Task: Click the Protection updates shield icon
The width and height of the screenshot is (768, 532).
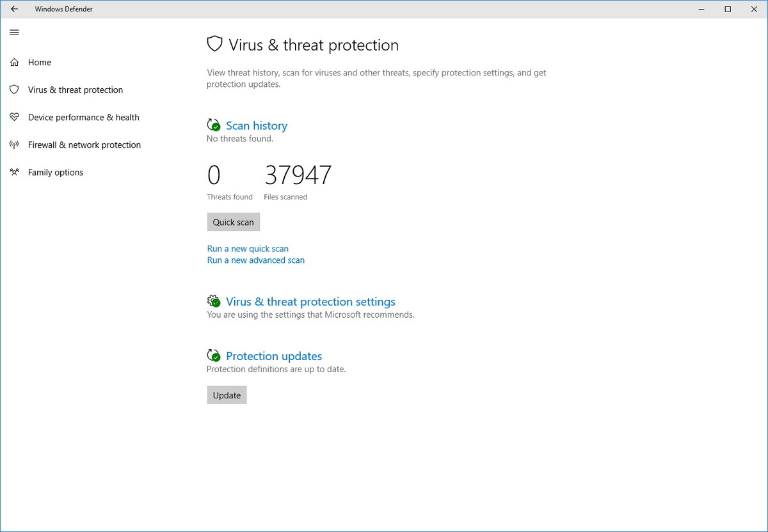Action: point(214,356)
